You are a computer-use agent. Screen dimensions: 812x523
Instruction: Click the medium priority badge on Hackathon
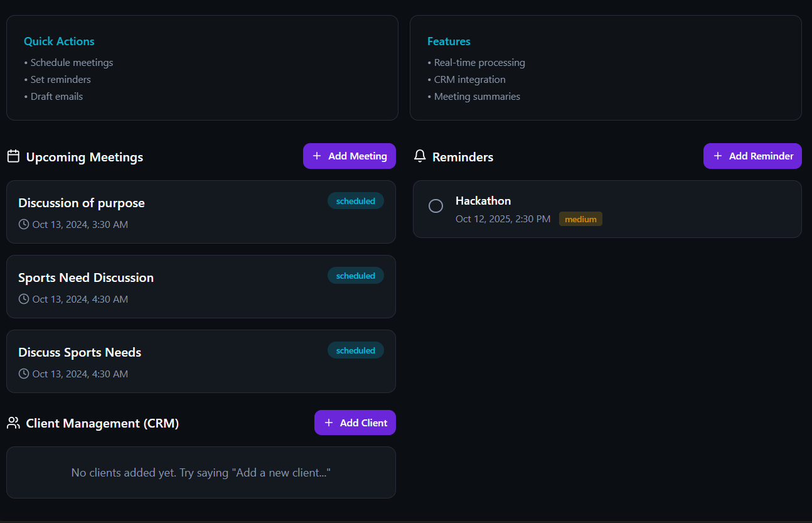[580, 218]
